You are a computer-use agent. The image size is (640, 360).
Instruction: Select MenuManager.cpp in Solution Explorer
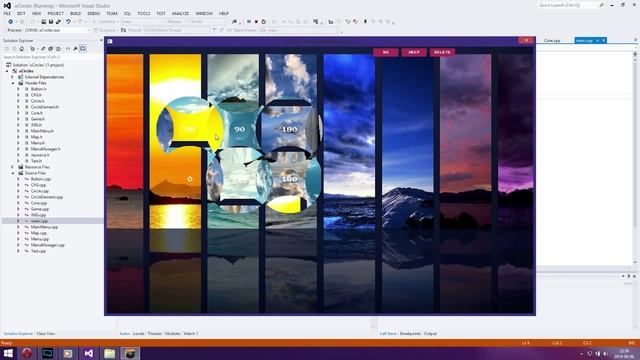coord(48,245)
